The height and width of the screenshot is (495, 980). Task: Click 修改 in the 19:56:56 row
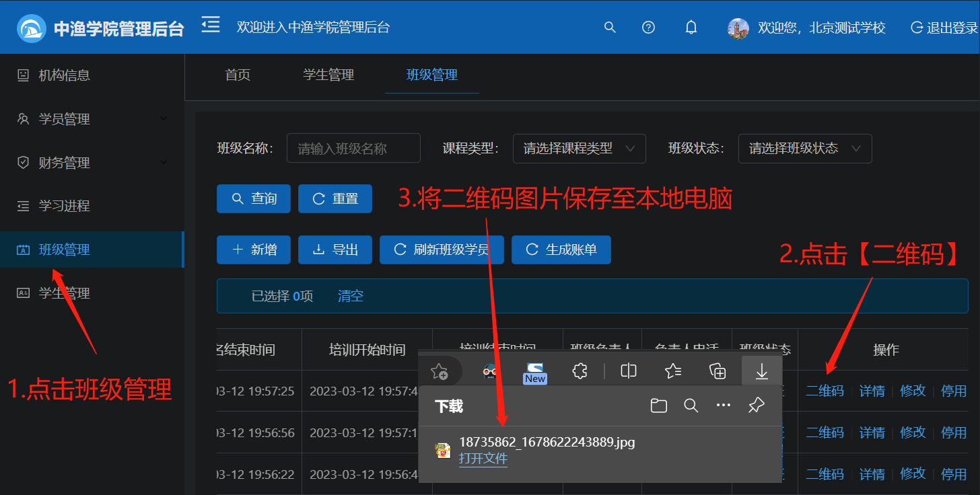[x=913, y=432]
